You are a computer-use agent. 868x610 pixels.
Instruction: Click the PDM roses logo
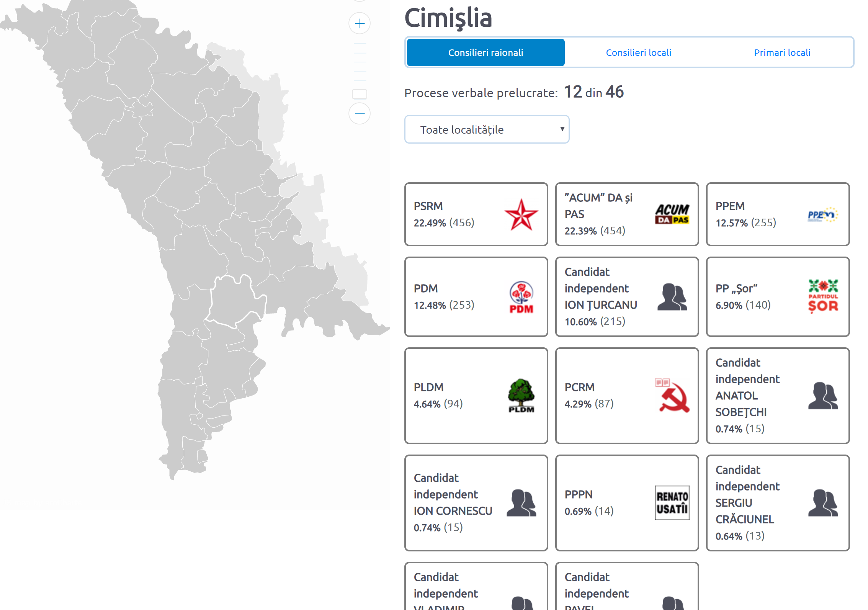521,297
